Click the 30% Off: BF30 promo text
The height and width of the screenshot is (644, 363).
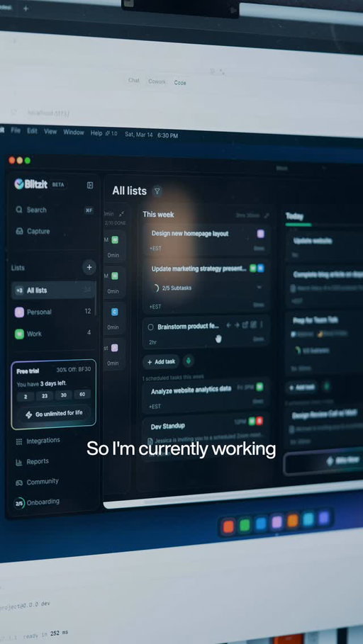coord(74,370)
